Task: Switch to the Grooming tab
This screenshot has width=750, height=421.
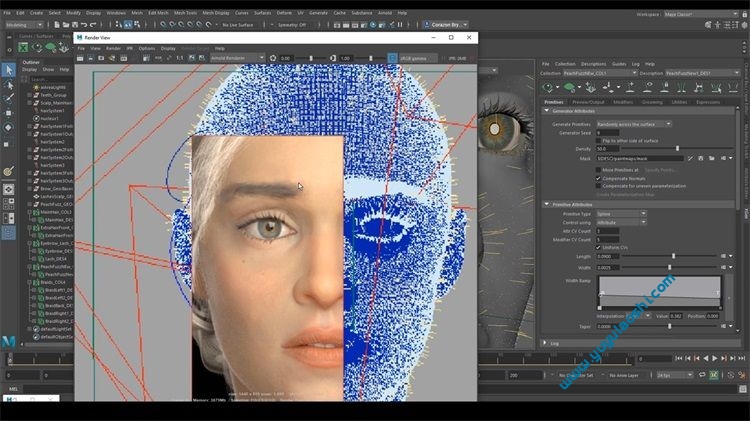Action: click(652, 102)
